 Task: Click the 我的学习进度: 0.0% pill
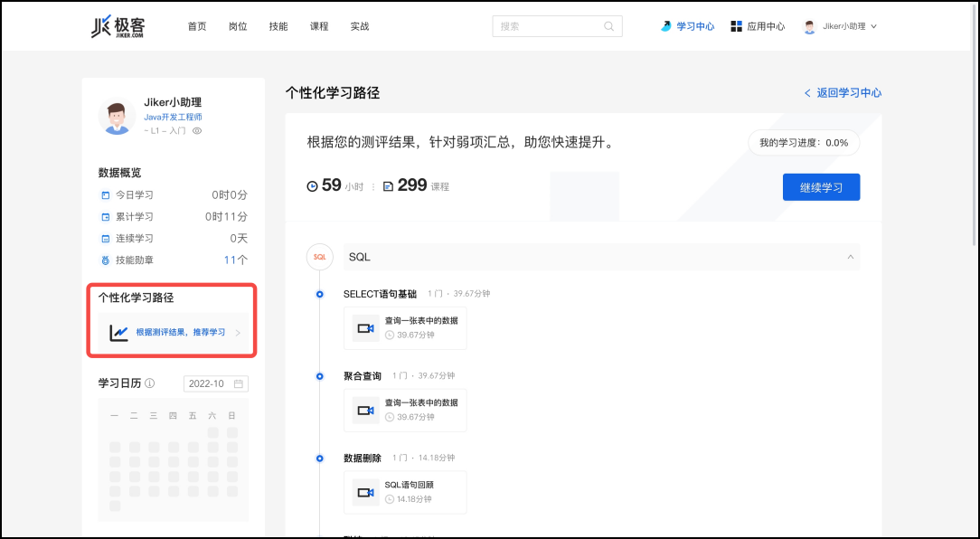pos(804,143)
